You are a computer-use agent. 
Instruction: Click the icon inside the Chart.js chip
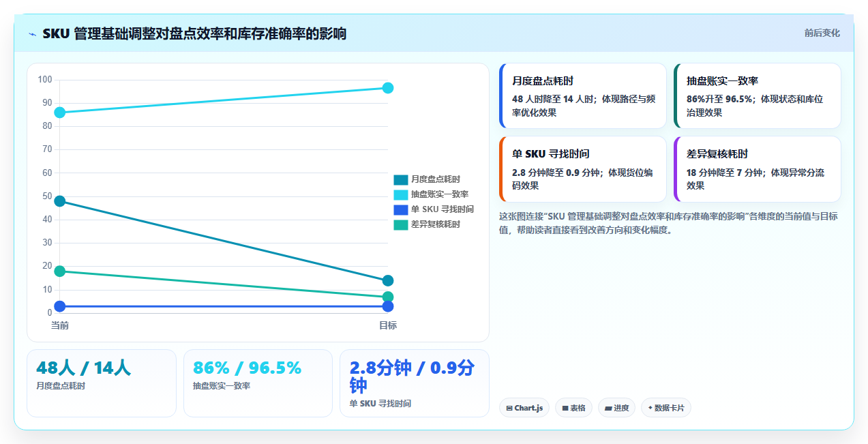509,409
